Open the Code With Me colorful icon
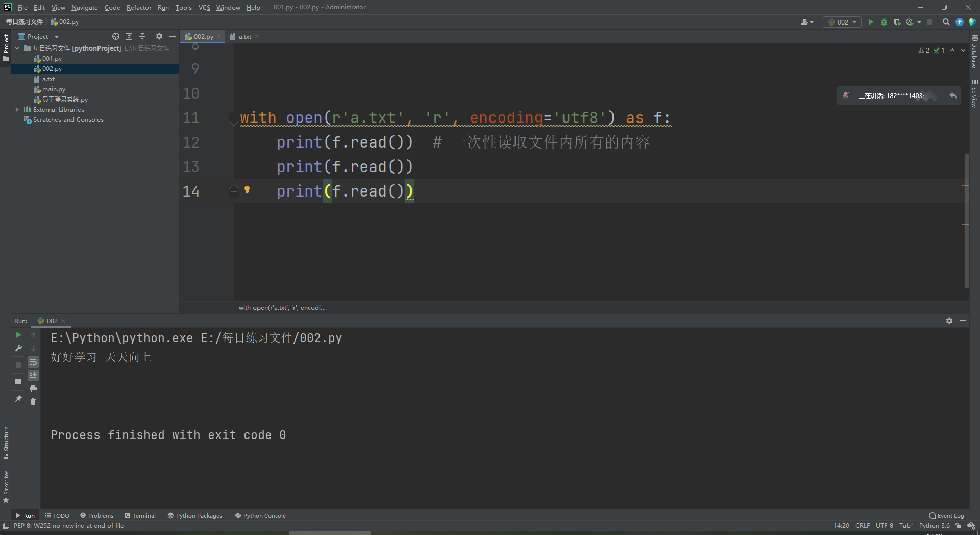Image resolution: width=980 pixels, height=535 pixels. 972,22
